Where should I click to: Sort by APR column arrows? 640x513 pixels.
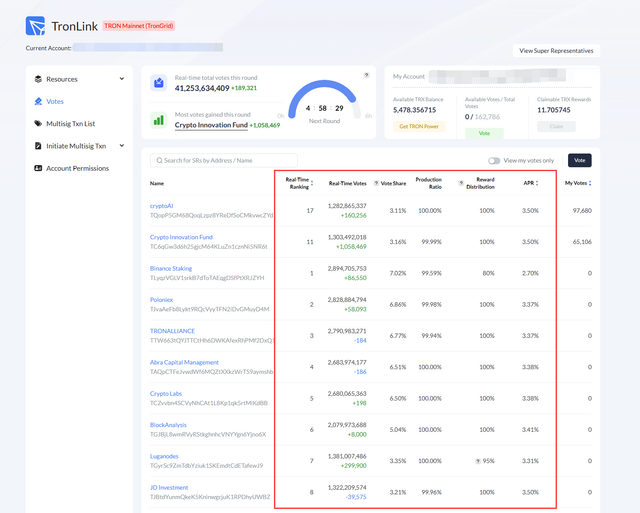(537, 183)
